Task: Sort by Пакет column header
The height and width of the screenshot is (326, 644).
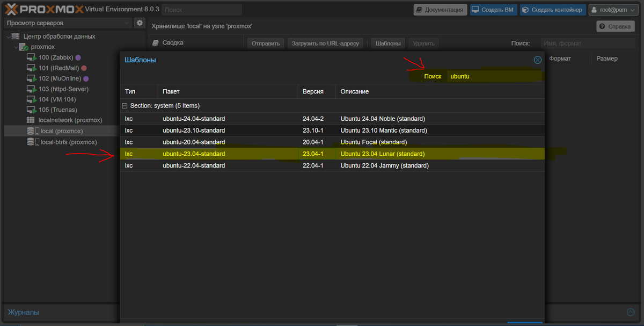Action: coord(228,92)
